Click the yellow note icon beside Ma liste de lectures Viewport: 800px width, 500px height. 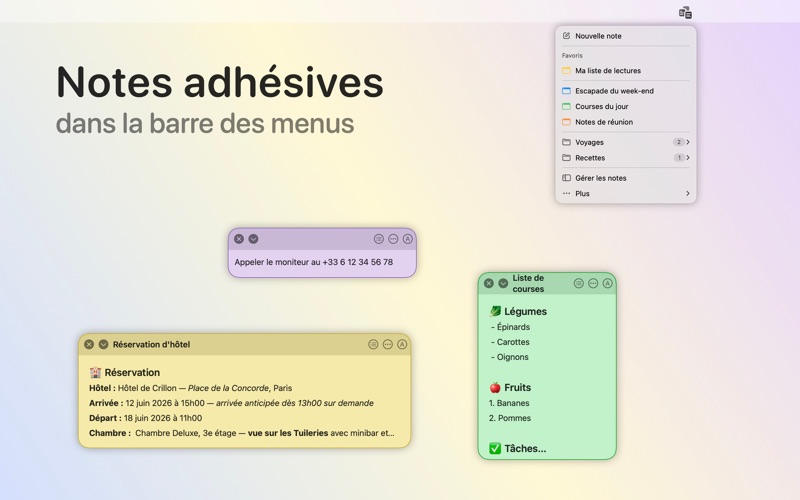(566, 70)
